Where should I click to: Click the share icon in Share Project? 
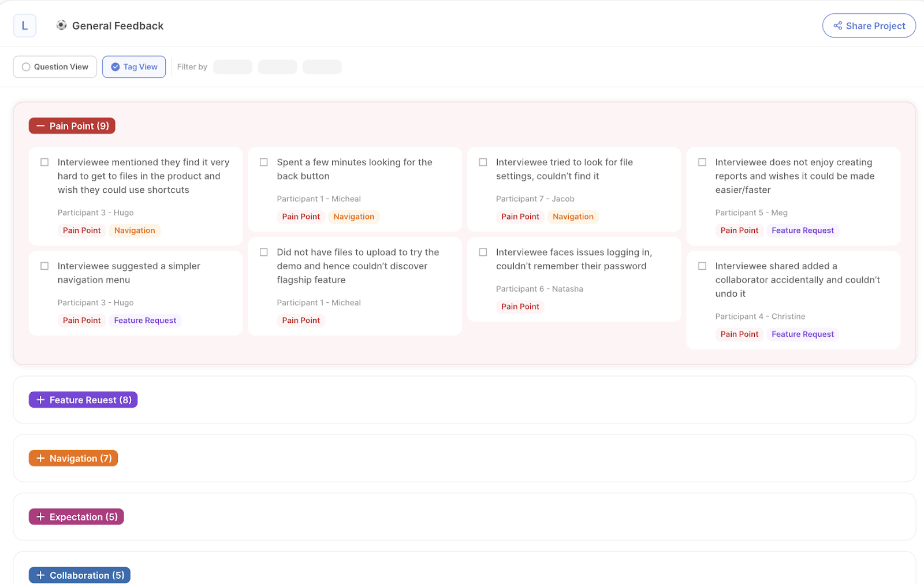click(837, 26)
